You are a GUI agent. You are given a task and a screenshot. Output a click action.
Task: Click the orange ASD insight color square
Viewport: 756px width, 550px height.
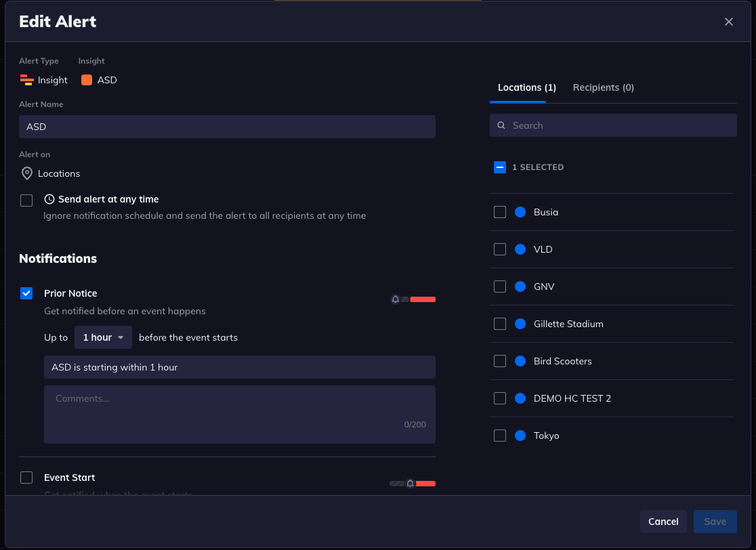(87, 80)
